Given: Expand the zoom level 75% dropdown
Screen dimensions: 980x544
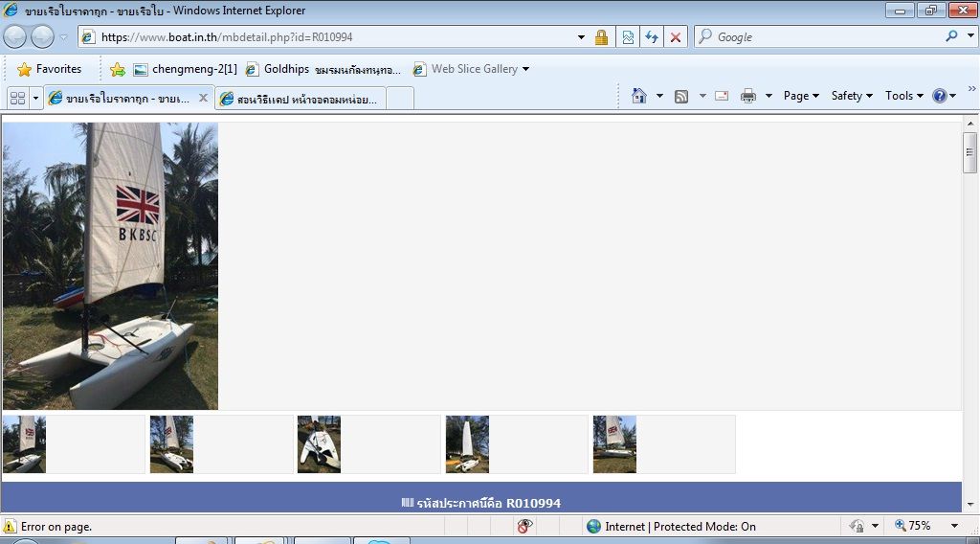Looking at the screenshot, I should [x=954, y=526].
